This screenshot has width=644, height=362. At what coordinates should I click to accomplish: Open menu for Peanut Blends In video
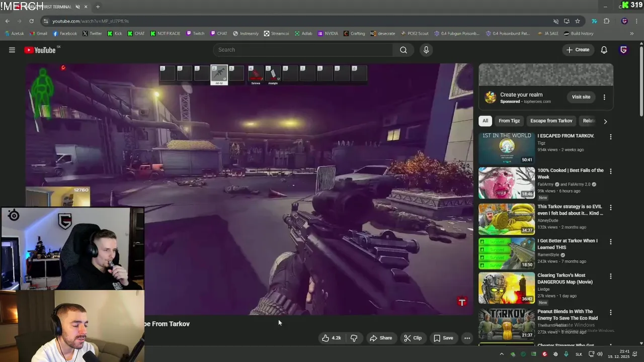tap(611, 313)
